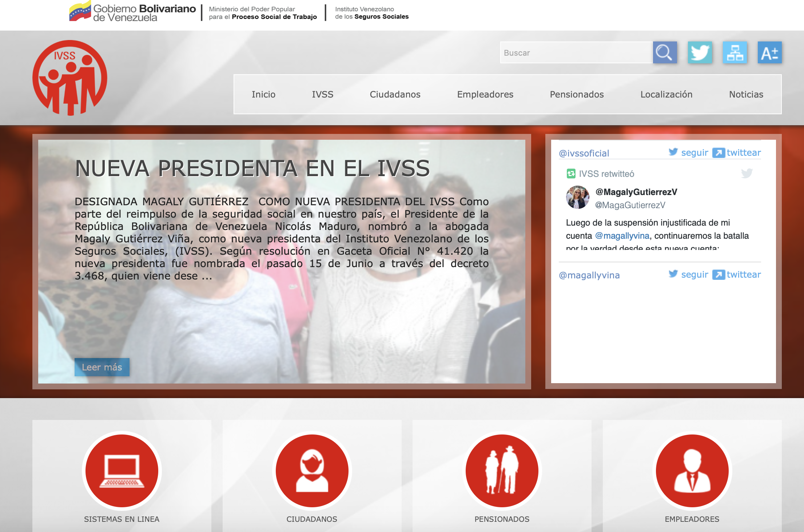This screenshot has width=804, height=532.
Task: Click MagalyGutierrezV profile avatar
Action: click(577, 197)
